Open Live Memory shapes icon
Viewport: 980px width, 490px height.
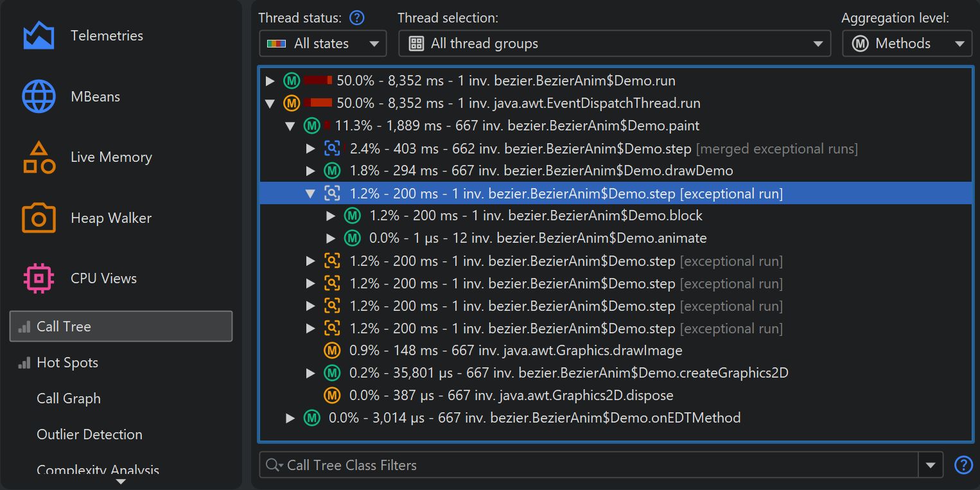tap(39, 157)
